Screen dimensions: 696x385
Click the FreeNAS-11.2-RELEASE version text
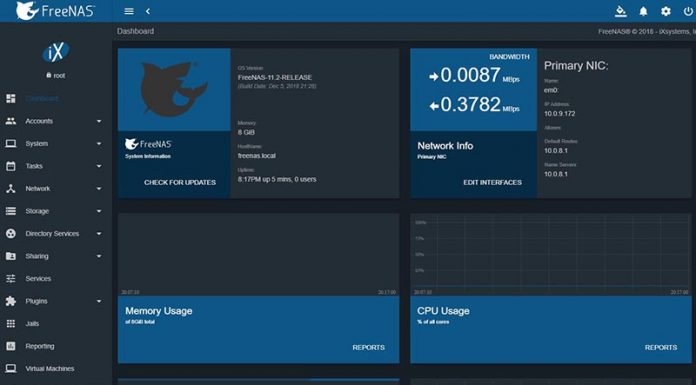[x=275, y=77]
